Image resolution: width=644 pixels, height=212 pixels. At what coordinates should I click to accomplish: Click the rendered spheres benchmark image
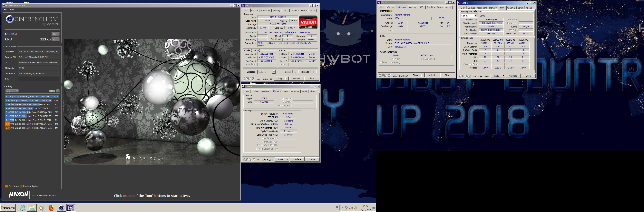152,102
